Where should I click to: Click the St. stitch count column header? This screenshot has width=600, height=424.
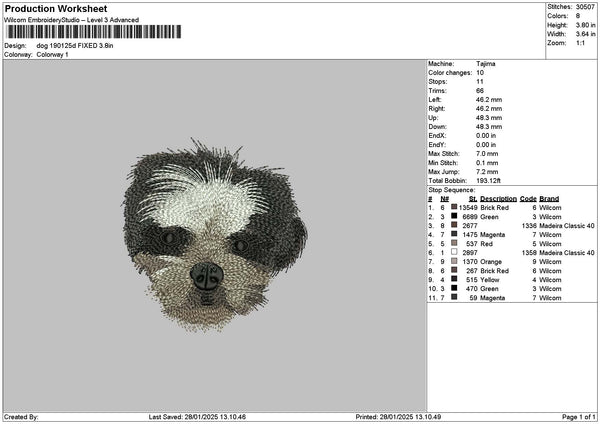pos(472,198)
